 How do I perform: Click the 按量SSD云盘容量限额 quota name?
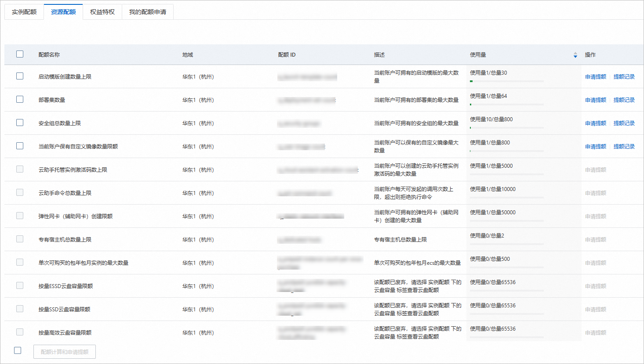pyautogui.click(x=64, y=310)
